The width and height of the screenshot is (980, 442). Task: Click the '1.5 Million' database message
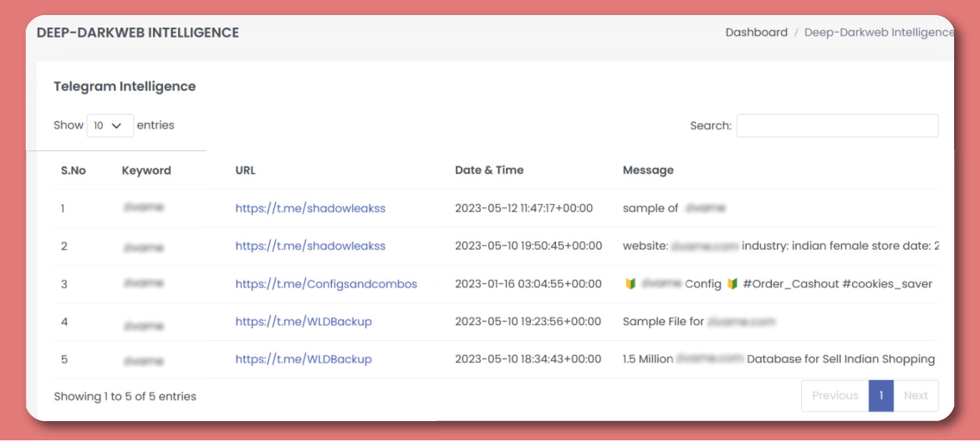pos(778,359)
